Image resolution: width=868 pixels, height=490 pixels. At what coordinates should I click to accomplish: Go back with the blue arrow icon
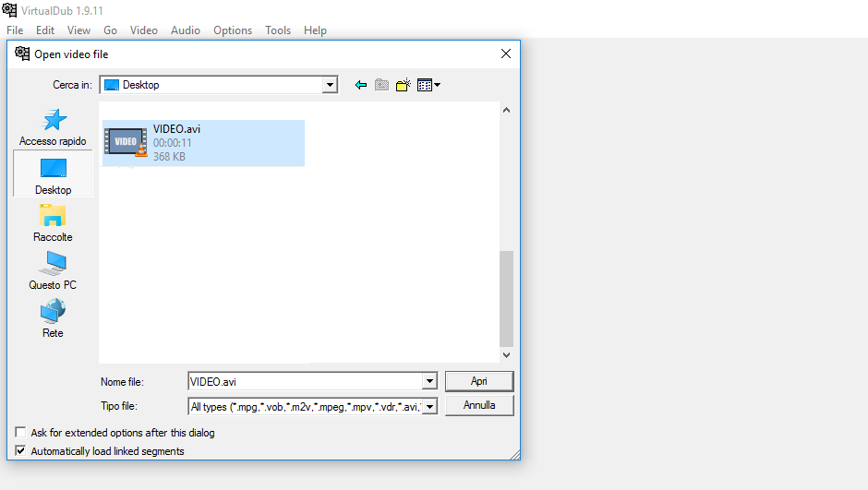(x=361, y=85)
